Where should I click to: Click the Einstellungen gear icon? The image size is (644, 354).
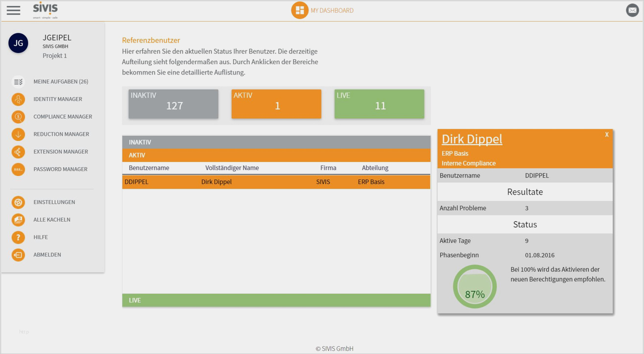[18, 202]
